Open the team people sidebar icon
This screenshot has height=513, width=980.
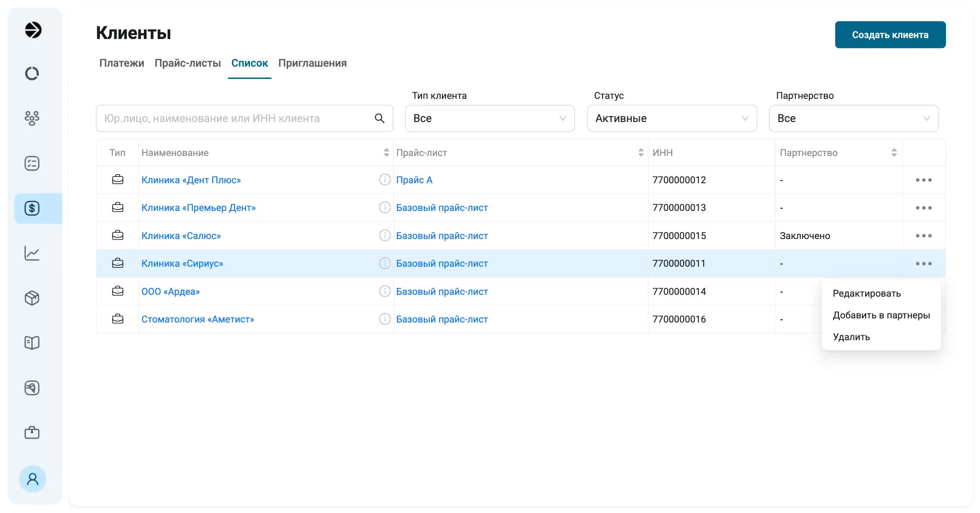click(32, 118)
